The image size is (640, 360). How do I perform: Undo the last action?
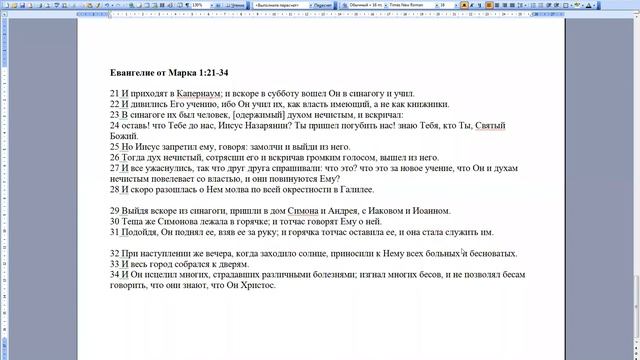click(107, 5)
